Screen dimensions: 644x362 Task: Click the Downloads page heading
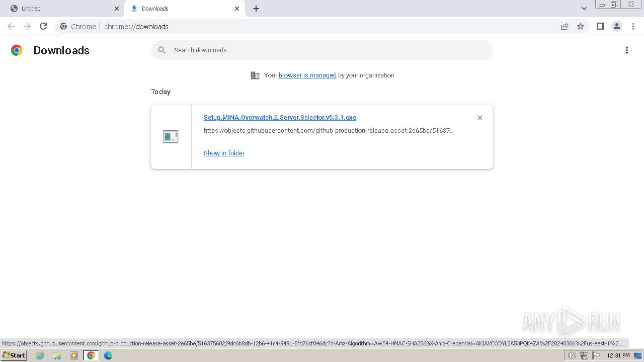[x=61, y=50]
